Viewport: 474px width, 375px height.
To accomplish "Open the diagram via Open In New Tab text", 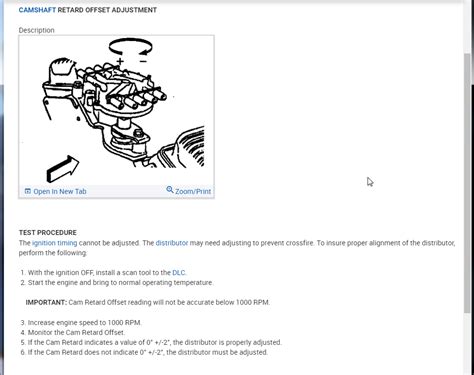I will click(60, 191).
